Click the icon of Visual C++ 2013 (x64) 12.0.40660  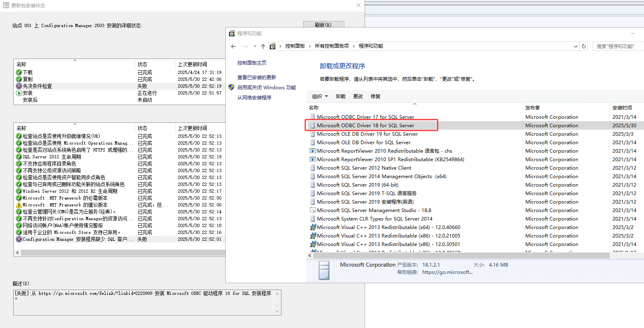point(313,227)
